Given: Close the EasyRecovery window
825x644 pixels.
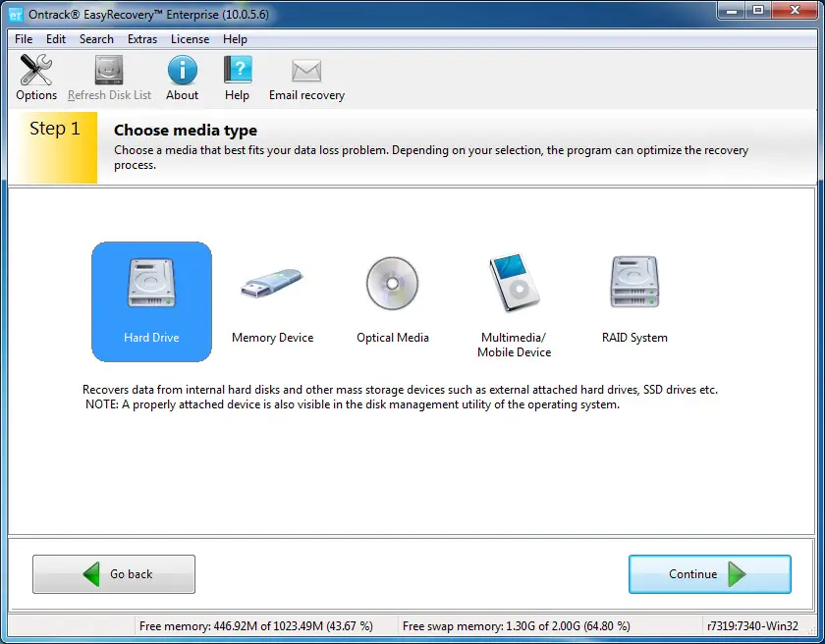Looking at the screenshot, I should tap(795, 10).
